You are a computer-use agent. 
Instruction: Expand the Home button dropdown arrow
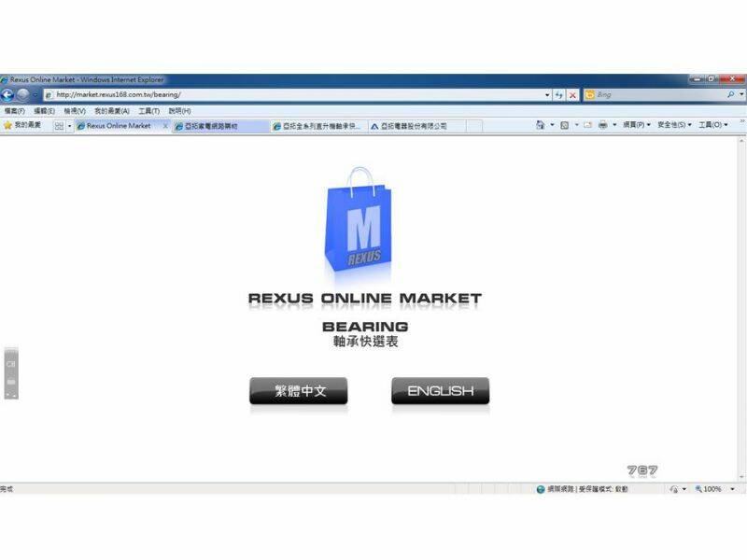click(x=552, y=125)
